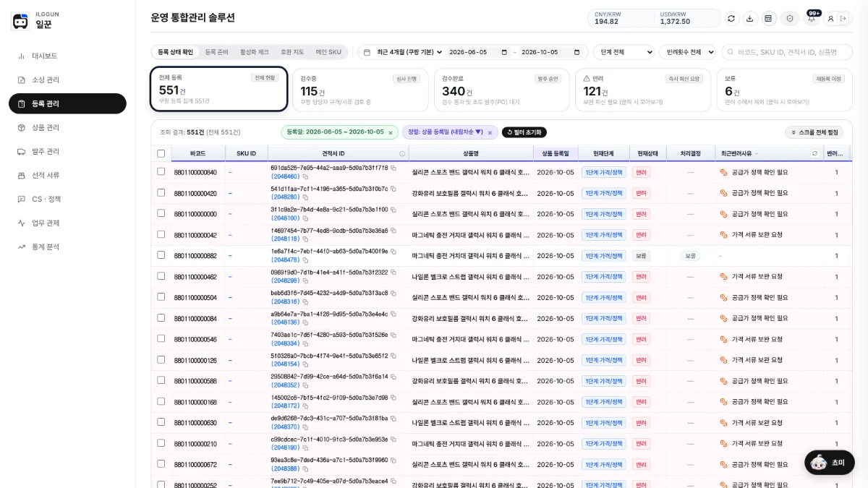This screenshot has width=868, height=488.
Task: Click the 1단계 가격/정책 badge in the 8801100000882 row
Action: coord(604,256)
